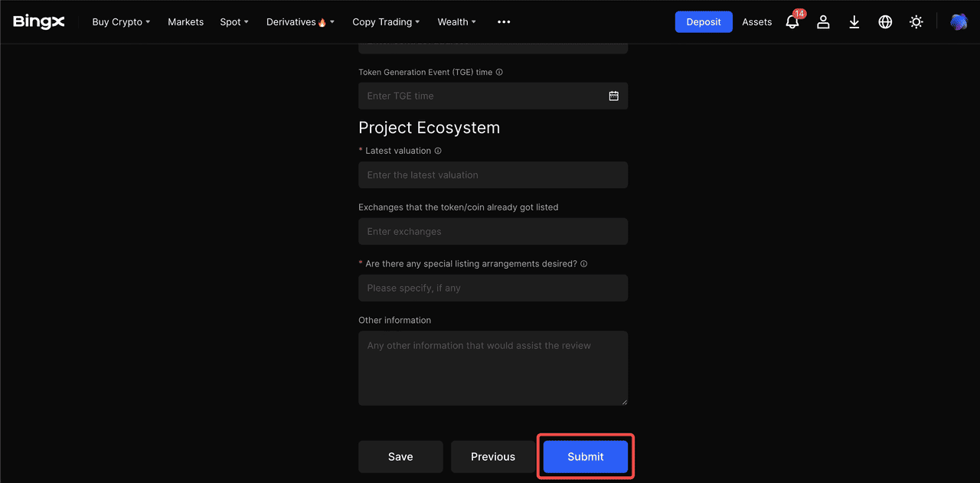The image size is (980, 483).
Task: Click info icon next to Latest valuation
Action: pyautogui.click(x=438, y=151)
